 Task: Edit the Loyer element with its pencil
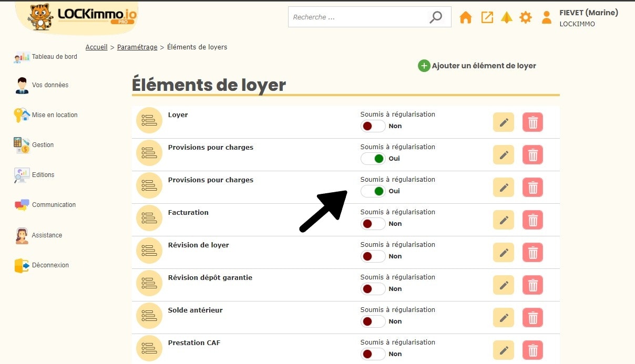(504, 122)
